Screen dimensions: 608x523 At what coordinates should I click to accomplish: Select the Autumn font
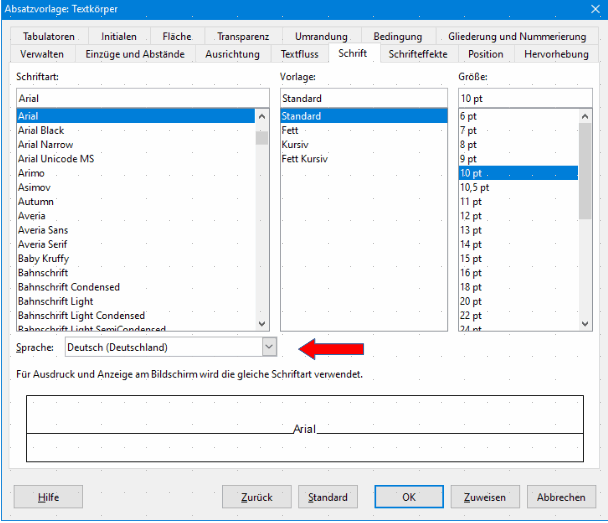click(136, 202)
